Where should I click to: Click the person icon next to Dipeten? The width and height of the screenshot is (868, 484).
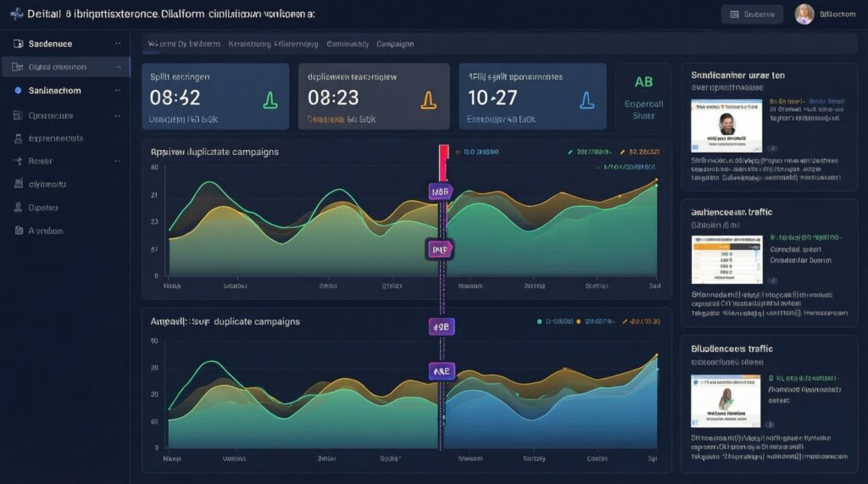(x=18, y=207)
